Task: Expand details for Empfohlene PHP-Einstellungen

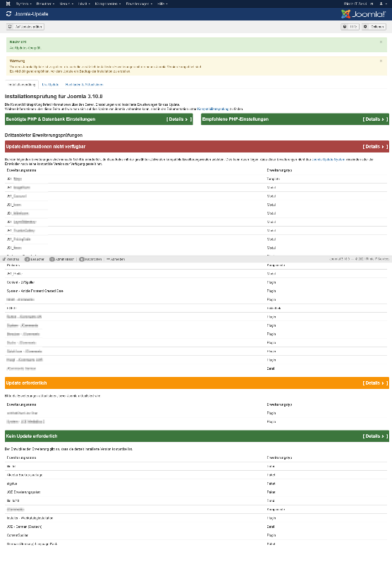Action: [376, 119]
